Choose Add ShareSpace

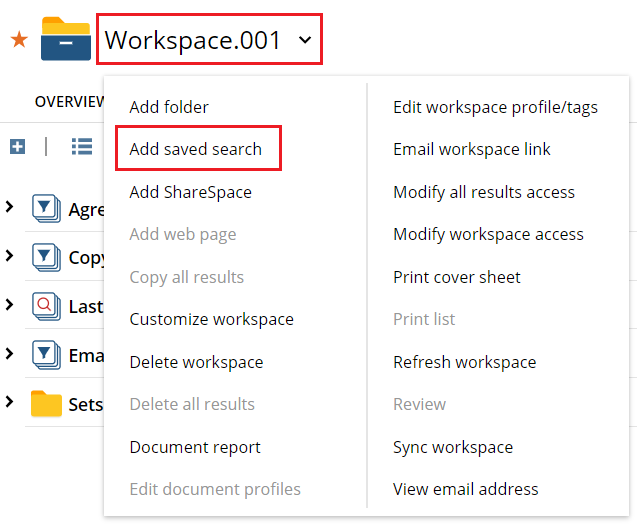point(191,192)
